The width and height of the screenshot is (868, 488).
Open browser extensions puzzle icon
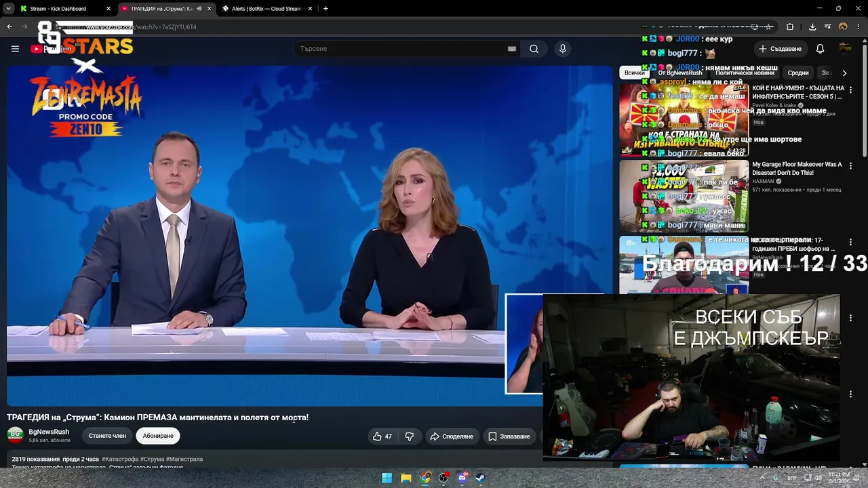coord(790,27)
